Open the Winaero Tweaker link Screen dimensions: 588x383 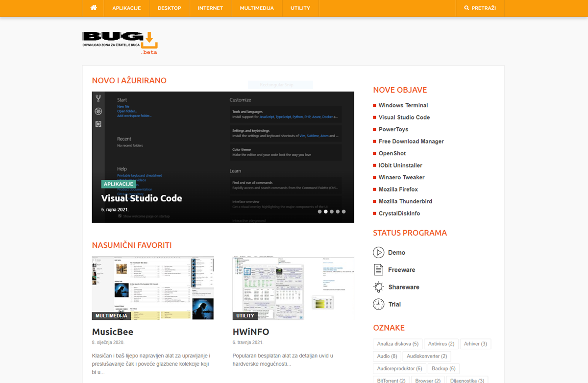coord(402,177)
